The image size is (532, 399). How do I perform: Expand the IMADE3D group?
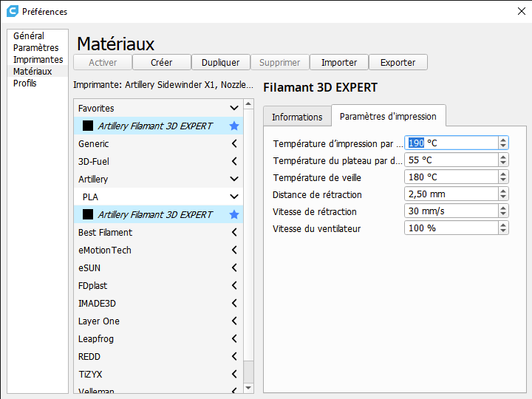(234, 303)
